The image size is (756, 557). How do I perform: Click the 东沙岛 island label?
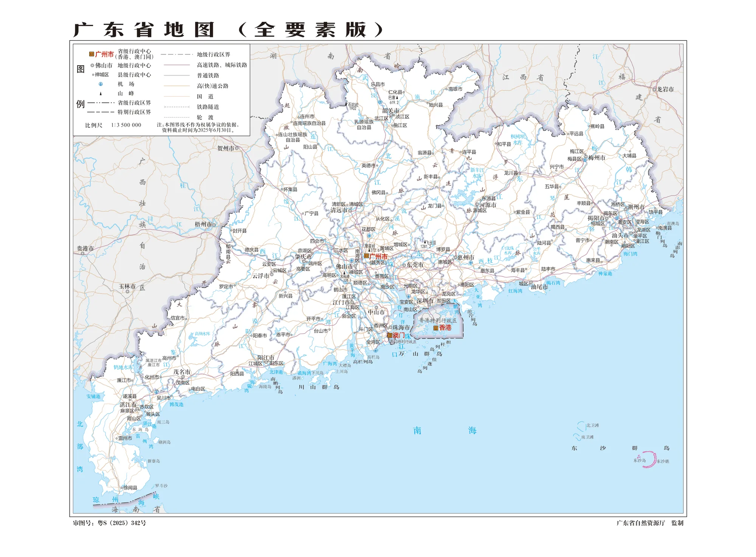(x=640, y=461)
